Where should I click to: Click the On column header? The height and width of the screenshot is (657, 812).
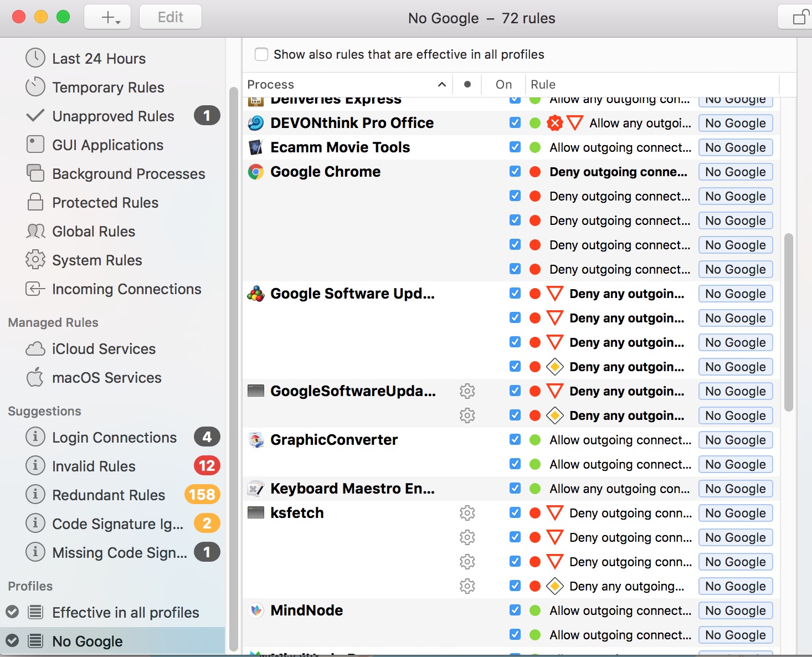pos(503,84)
